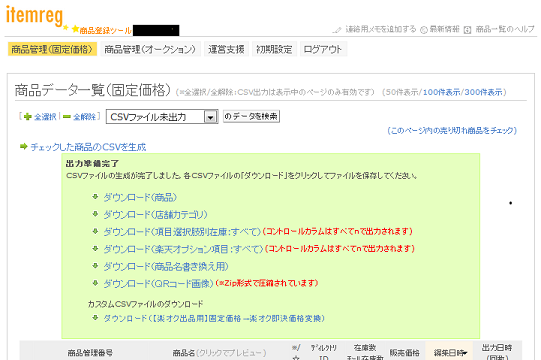Click the ログアウト tab

coord(323,49)
